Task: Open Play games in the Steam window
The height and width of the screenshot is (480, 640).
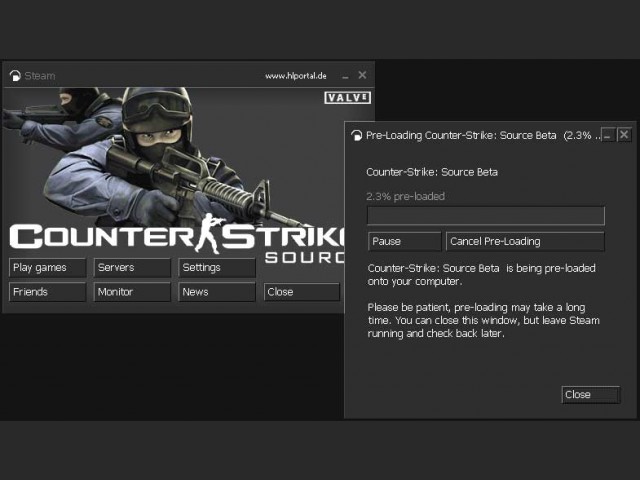Action: (x=47, y=268)
